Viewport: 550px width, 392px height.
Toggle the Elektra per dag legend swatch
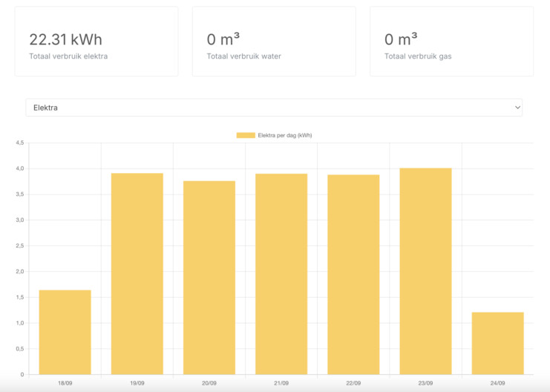pos(246,135)
